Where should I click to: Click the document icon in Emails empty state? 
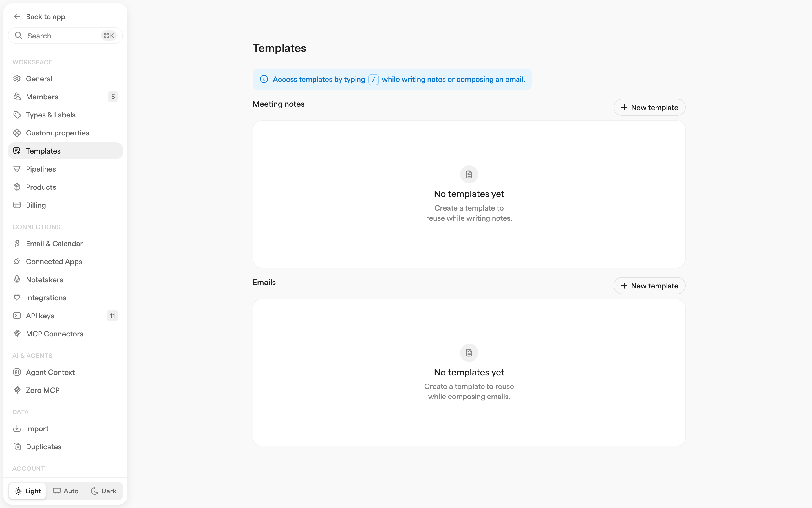[x=469, y=353]
